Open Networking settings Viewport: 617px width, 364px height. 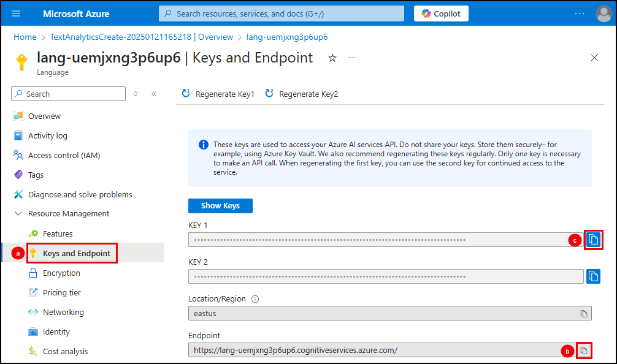click(x=63, y=312)
